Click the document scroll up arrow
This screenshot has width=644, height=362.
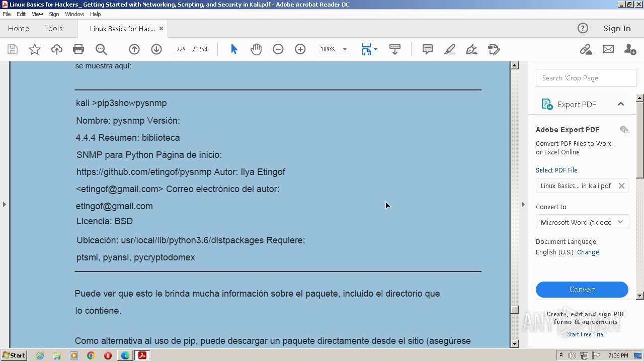click(x=514, y=65)
